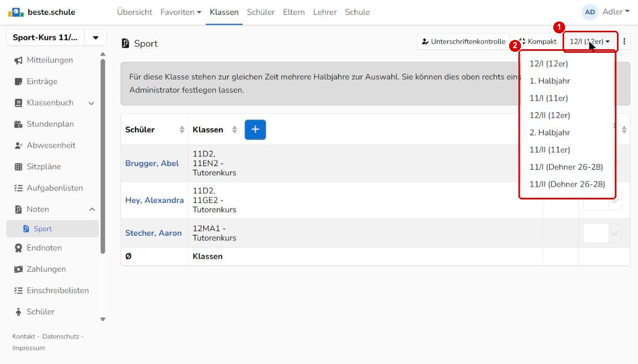Open the Impressum footer link

[x=29, y=348]
